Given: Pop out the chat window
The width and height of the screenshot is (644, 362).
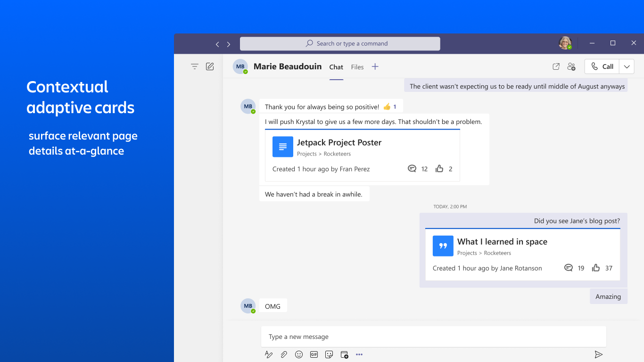Looking at the screenshot, I should 556,66.
